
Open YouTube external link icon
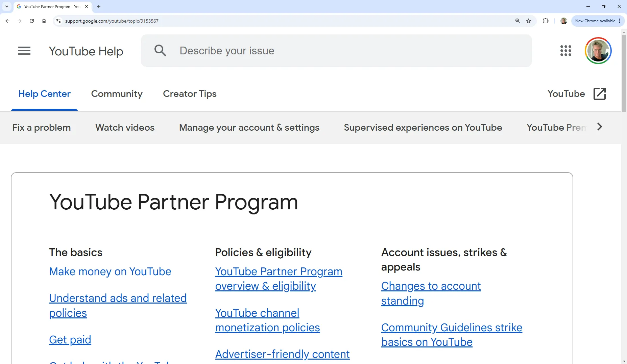(600, 94)
